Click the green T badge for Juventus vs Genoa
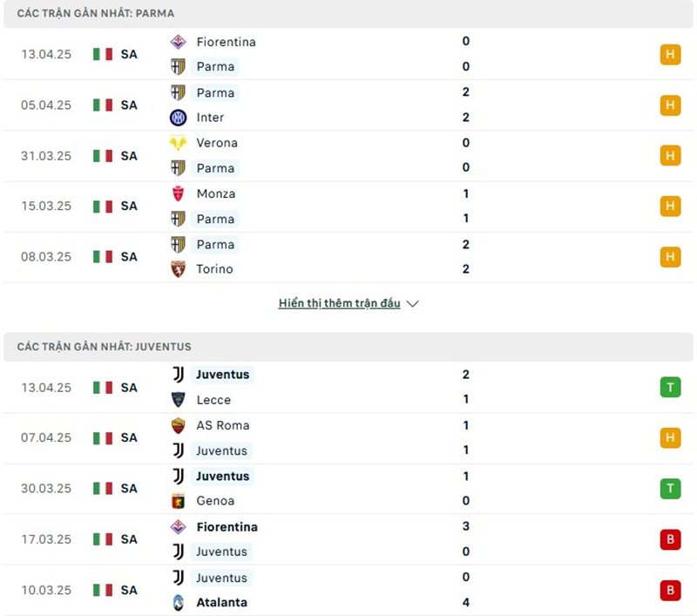 pyautogui.click(x=670, y=489)
